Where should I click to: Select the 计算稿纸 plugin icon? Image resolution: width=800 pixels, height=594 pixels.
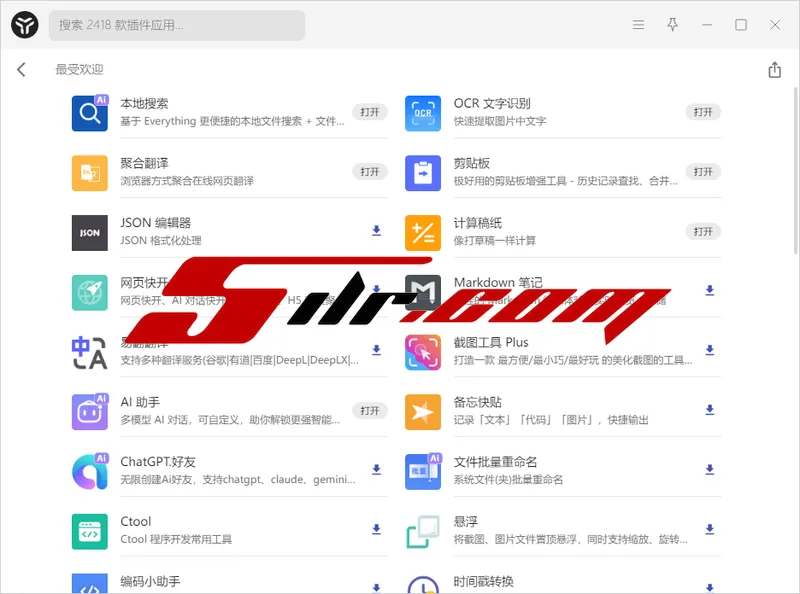[422, 233]
